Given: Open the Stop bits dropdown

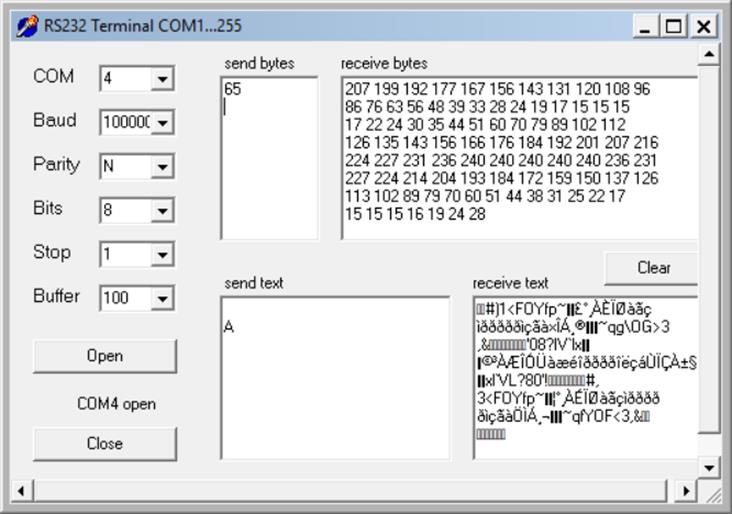Looking at the screenshot, I should coord(162,255).
